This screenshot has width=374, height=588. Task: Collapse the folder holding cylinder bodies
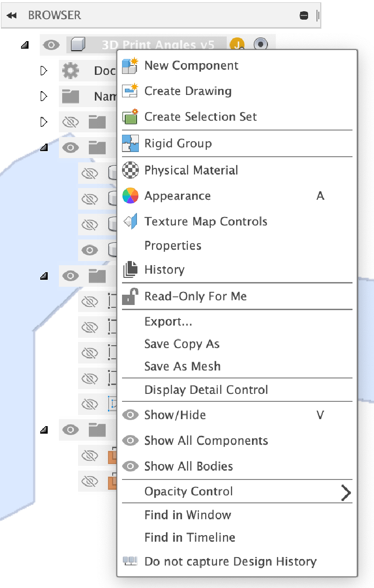[44, 148]
